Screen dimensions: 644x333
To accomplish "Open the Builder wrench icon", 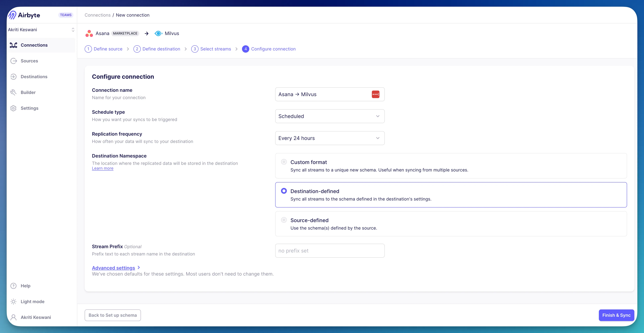I will (13, 92).
